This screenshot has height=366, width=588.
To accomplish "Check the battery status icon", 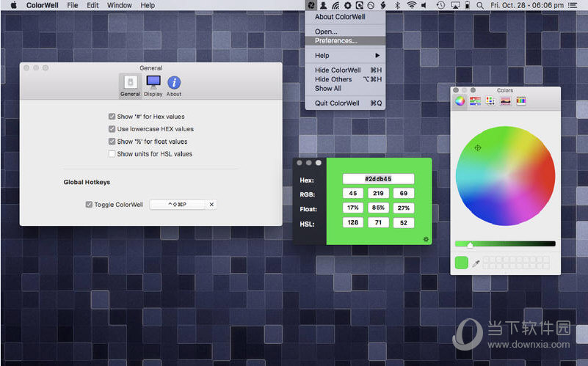I will [468, 5].
